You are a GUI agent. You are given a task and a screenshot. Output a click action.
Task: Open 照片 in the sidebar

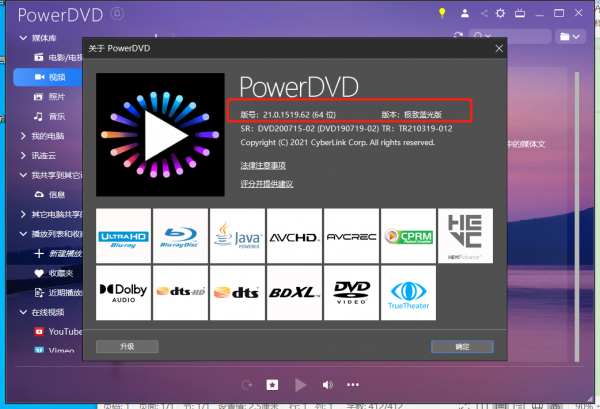pos(50,96)
